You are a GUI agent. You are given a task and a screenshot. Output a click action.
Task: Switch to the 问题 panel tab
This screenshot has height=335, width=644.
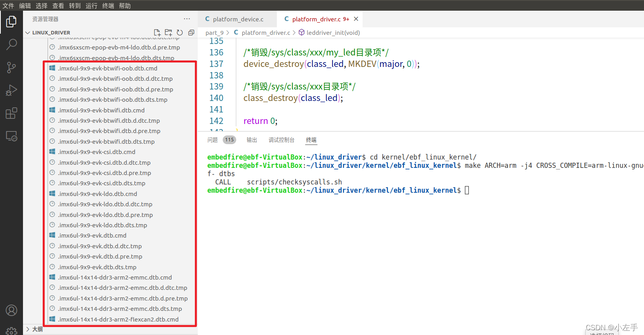(x=212, y=140)
